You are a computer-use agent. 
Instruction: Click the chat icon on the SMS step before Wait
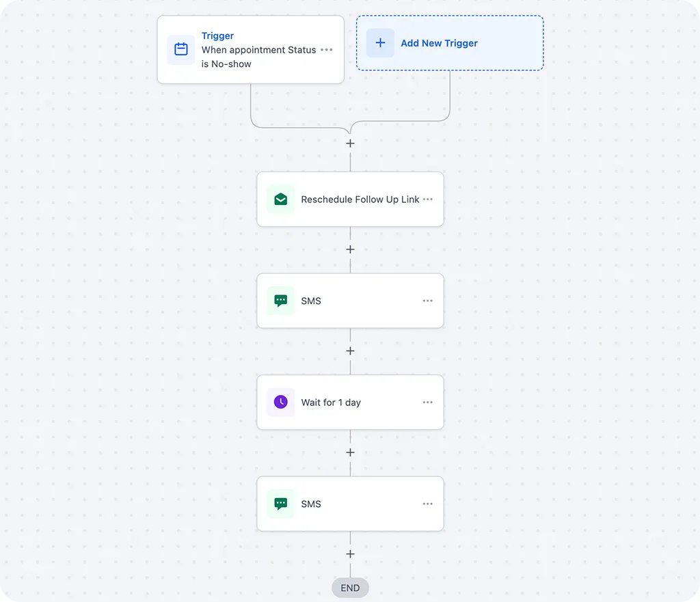(281, 301)
